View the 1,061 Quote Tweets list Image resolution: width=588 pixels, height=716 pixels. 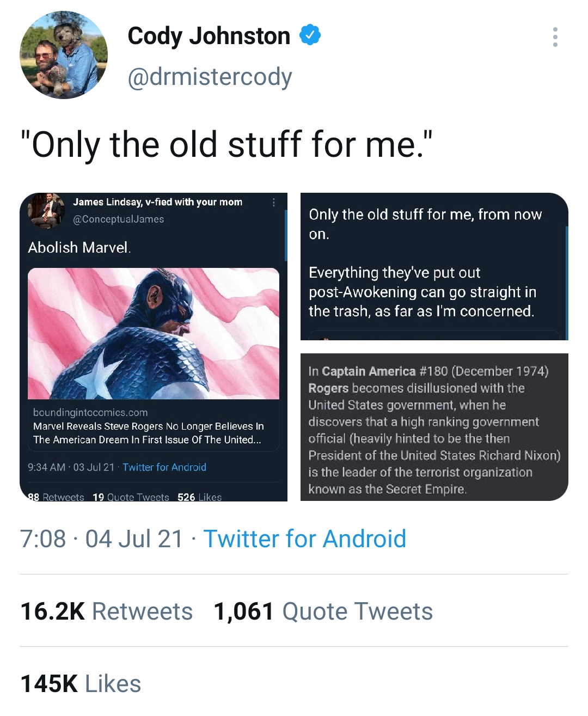pos(323,611)
